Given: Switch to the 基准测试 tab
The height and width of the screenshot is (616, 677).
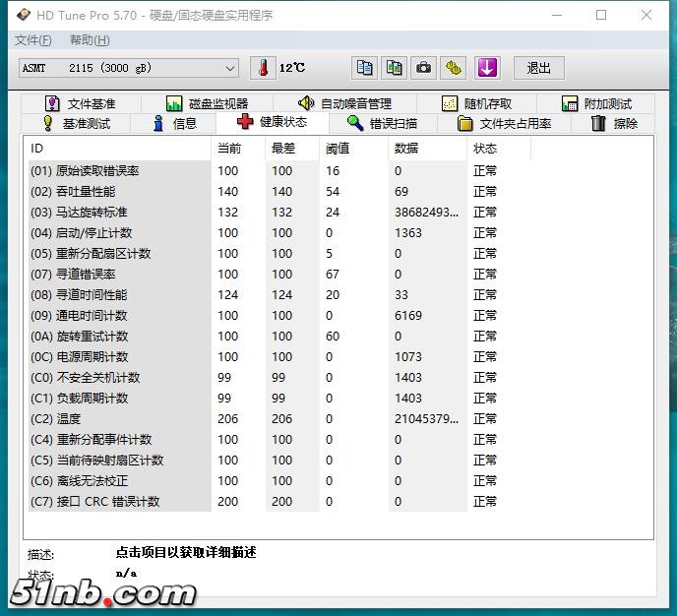Looking at the screenshot, I should 76,123.
